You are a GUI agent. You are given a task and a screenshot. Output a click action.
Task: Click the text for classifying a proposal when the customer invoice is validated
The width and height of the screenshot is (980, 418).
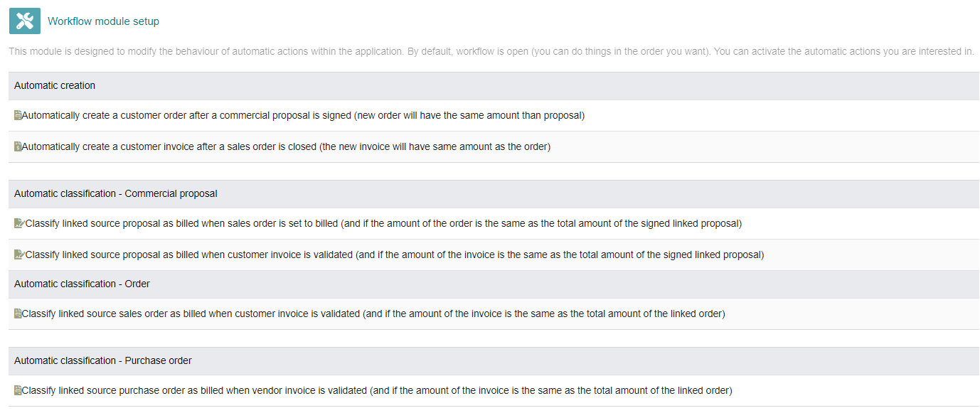(x=395, y=254)
